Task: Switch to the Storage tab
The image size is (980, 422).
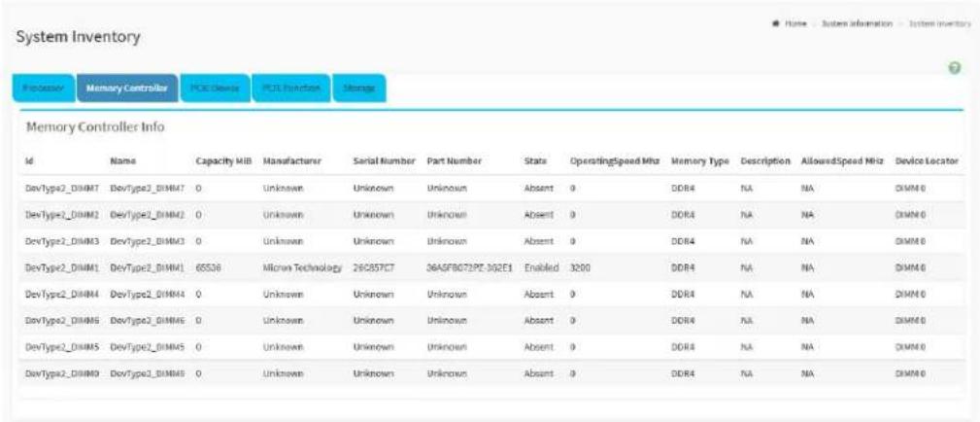Action: tap(358, 88)
